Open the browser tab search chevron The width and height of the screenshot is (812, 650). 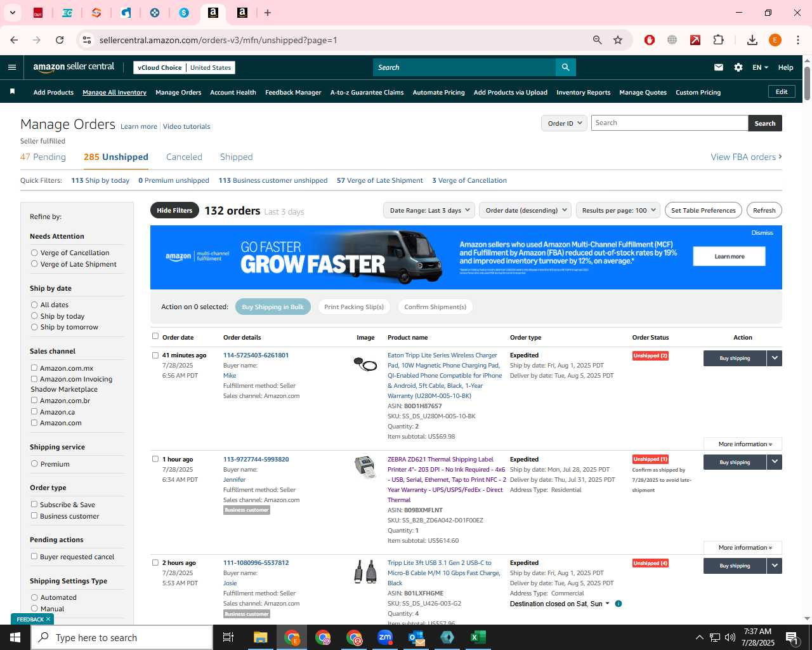[12, 13]
